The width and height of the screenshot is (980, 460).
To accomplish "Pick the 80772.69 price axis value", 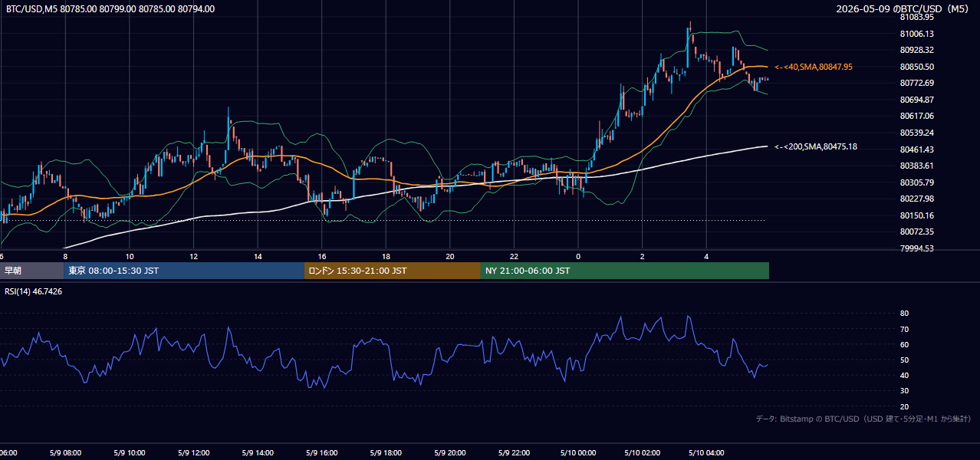I will coord(916,83).
